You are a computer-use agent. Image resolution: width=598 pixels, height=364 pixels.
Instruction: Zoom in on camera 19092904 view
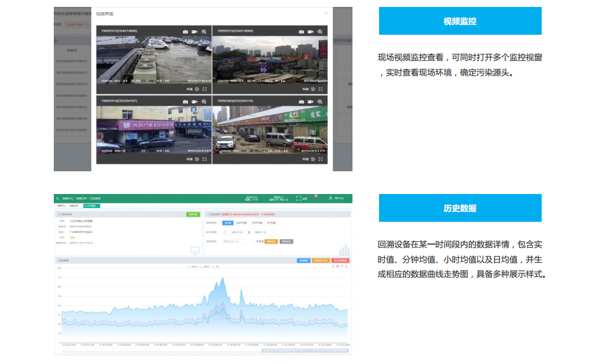coord(320,102)
